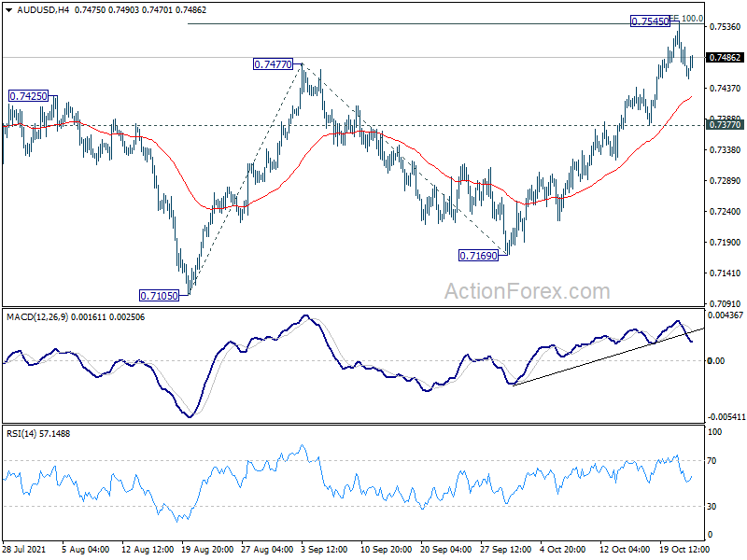Click the 12 Aug 12:00 time label
The image size is (747, 560).
148,550
